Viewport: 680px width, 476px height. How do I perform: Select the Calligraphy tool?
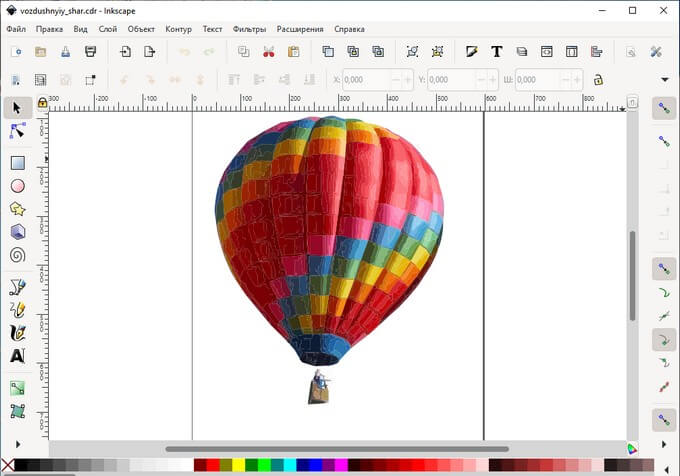[17, 333]
